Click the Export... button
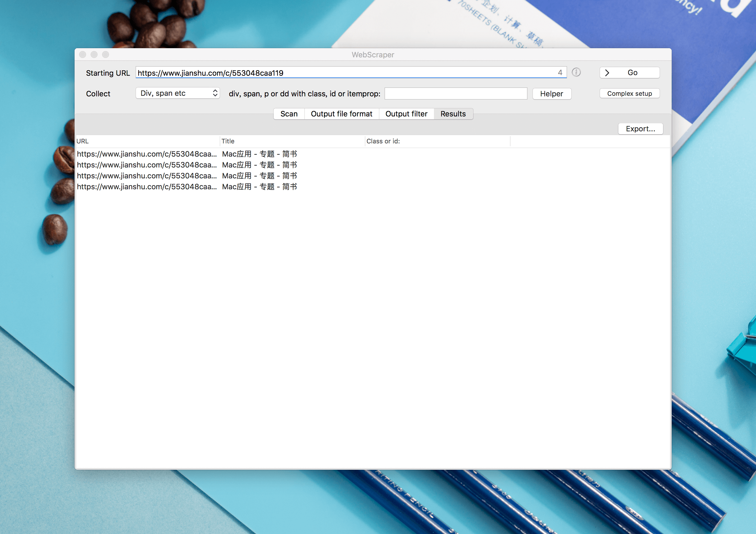Image resolution: width=756 pixels, height=534 pixels. 640,129
